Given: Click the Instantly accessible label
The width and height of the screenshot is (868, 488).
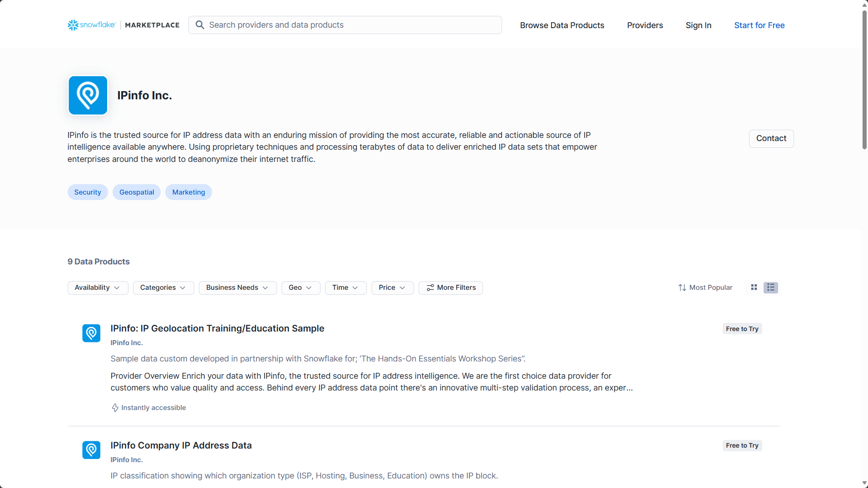Looking at the screenshot, I should [153, 408].
